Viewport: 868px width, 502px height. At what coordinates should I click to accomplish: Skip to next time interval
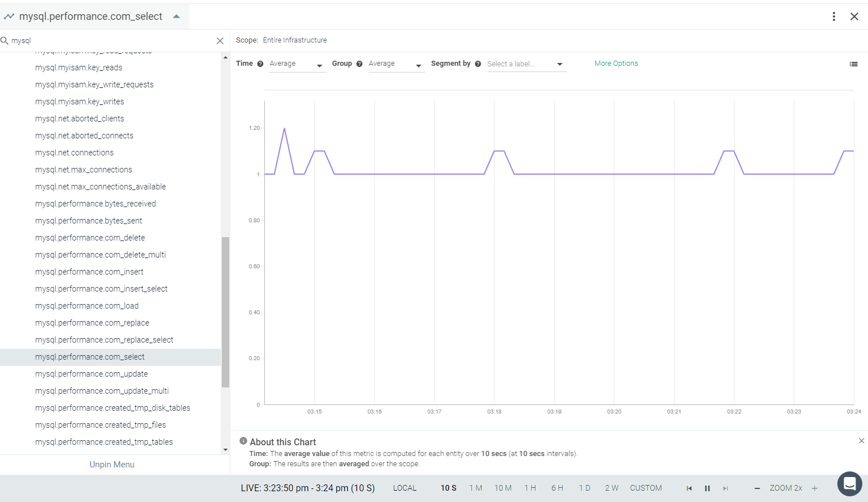pyautogui.click(x=726, y=488)
